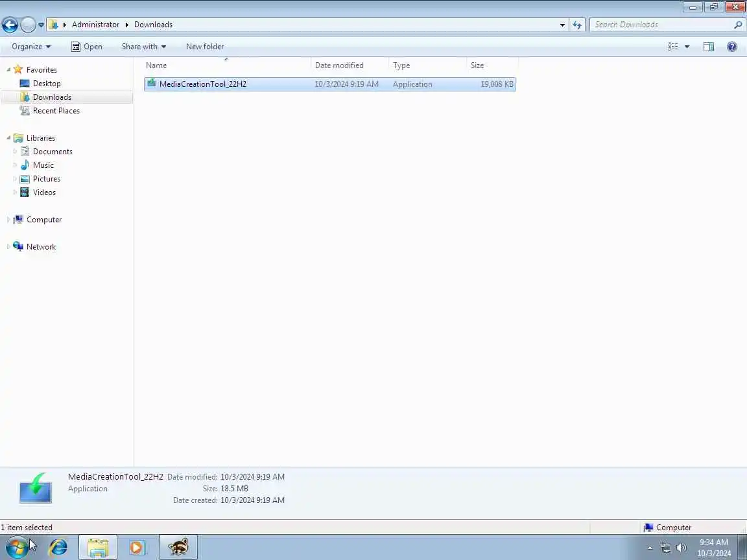The width and height of the screenshot is (747, 560).
Task: Expand the Network node
Action: coord(8,247)
